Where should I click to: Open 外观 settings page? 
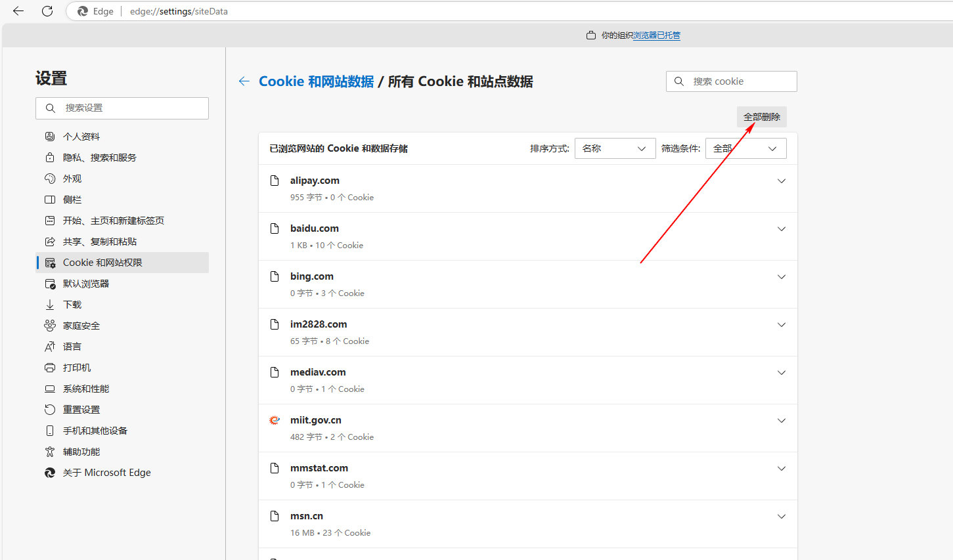click(122, 179)
